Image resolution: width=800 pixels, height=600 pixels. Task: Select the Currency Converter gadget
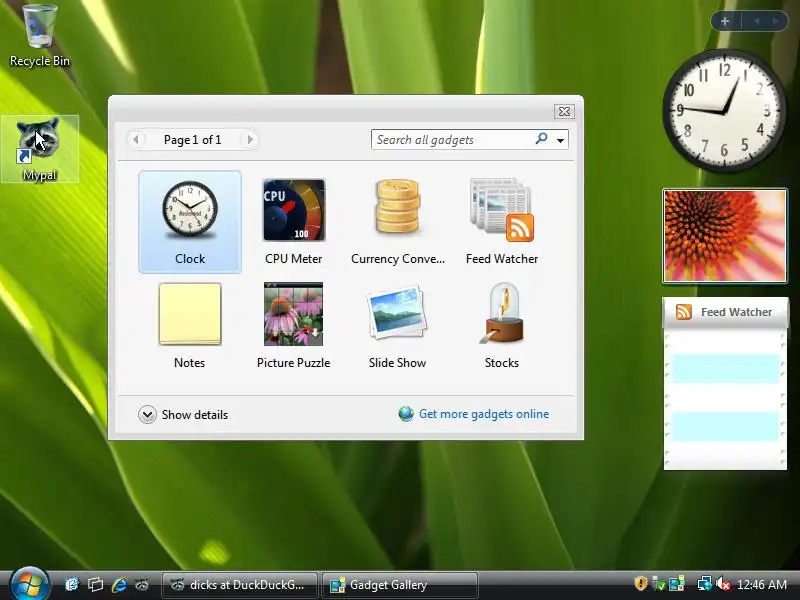pyautogui.click(x=398, y=222)
